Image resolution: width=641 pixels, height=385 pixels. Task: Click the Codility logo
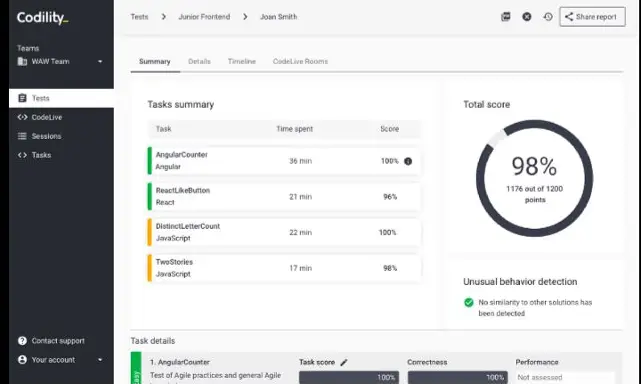click(43, 18)
